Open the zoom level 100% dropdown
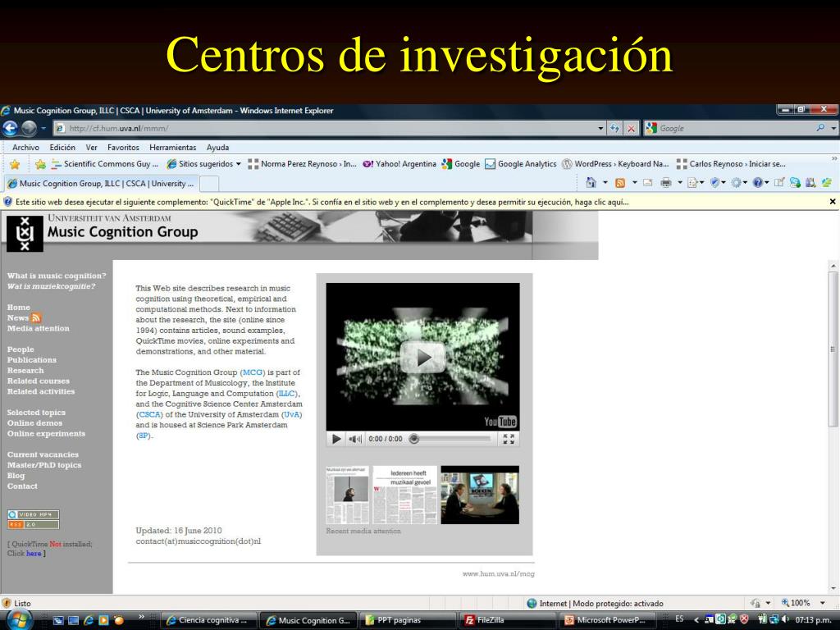 823,603
